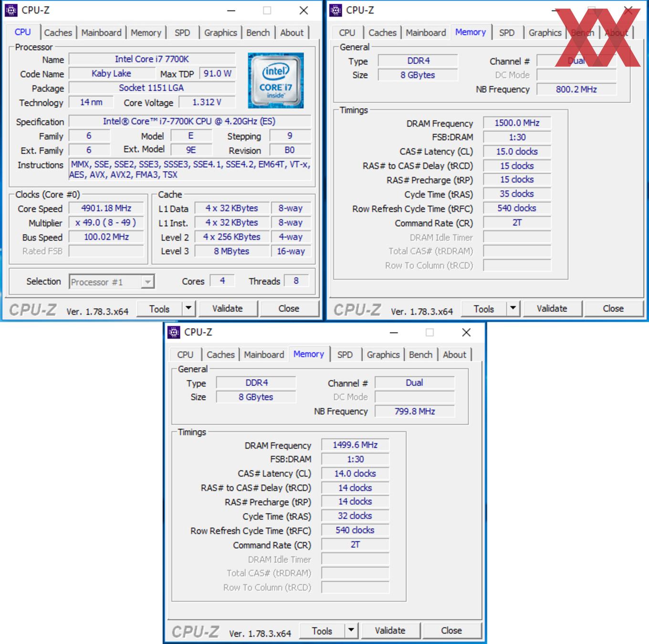The width and height of the screenshot is (649, 644).
Task: Open Mainboard tab in CPU window
Action: point(101,32)
